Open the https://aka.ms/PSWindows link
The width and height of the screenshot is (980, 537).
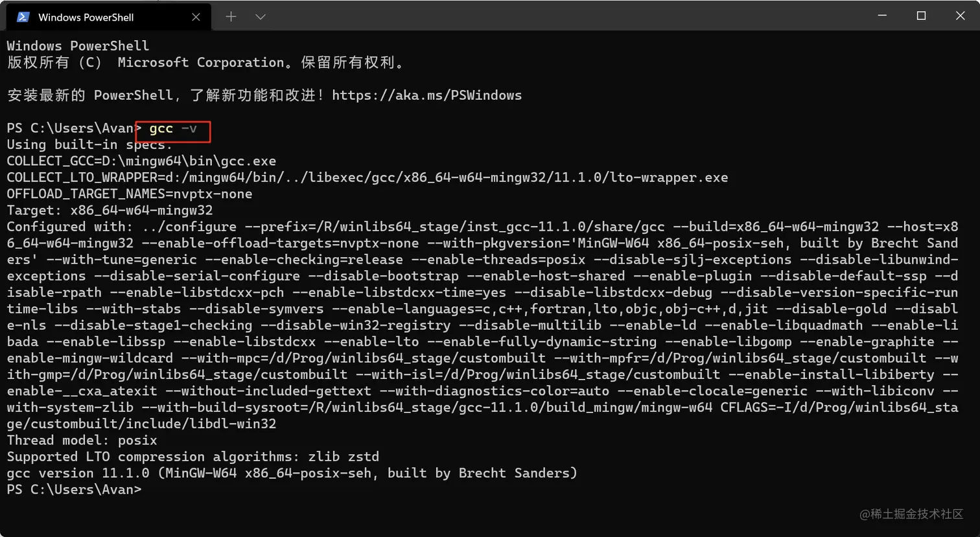click(x=426, y=95)
